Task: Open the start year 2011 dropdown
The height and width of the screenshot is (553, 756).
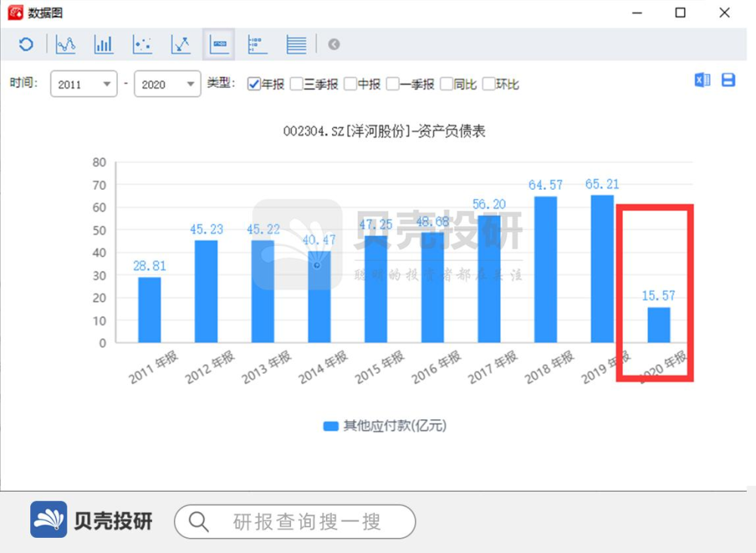Action: point(84,84)
